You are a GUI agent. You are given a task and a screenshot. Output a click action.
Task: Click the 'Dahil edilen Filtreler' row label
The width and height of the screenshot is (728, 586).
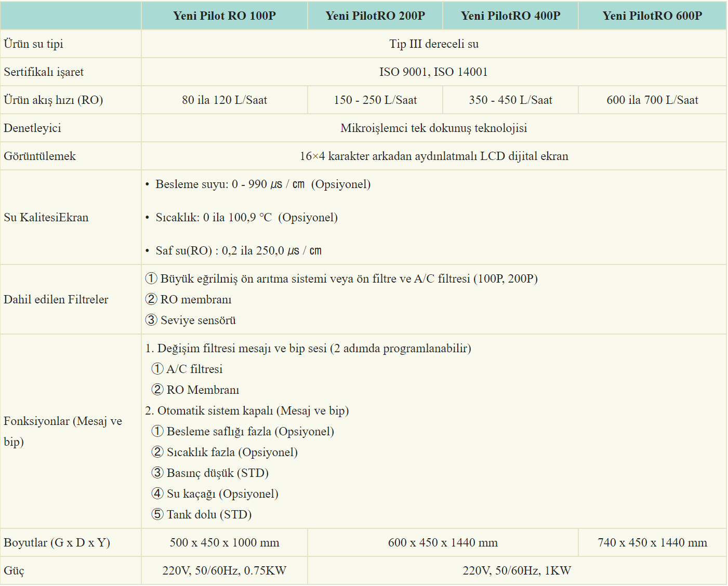tap(56, 299)
